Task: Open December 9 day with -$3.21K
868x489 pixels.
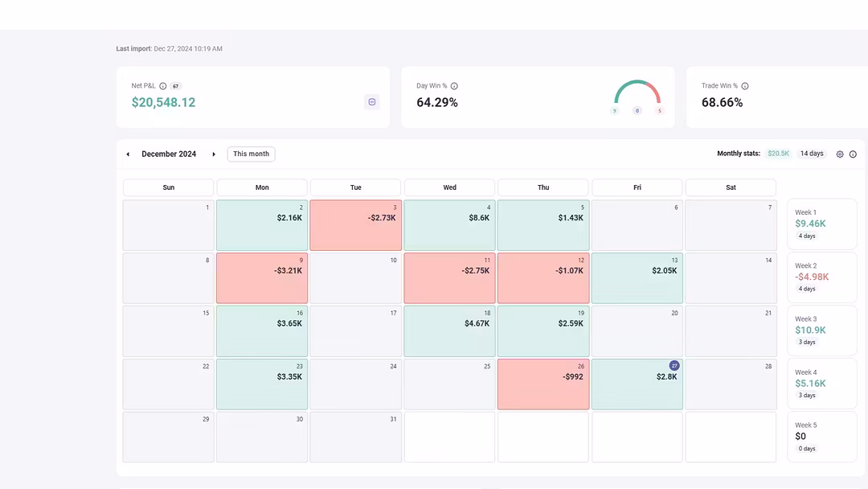Action: click(262, 278)
